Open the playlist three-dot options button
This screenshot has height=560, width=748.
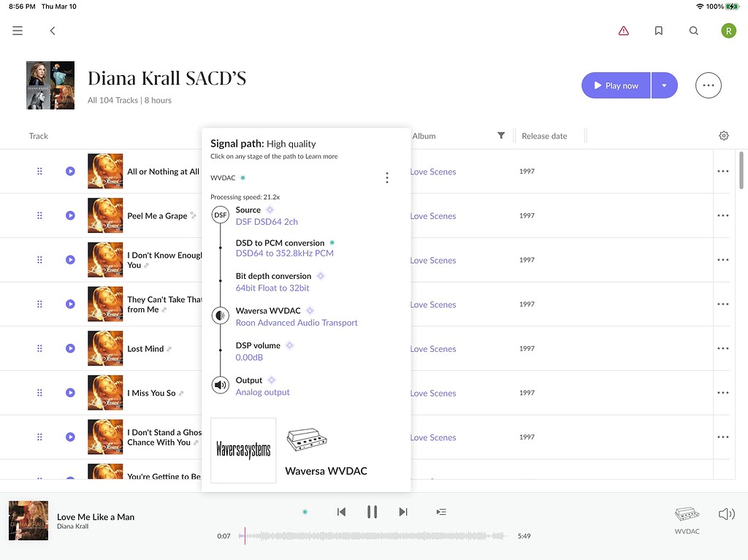(708, 85)
